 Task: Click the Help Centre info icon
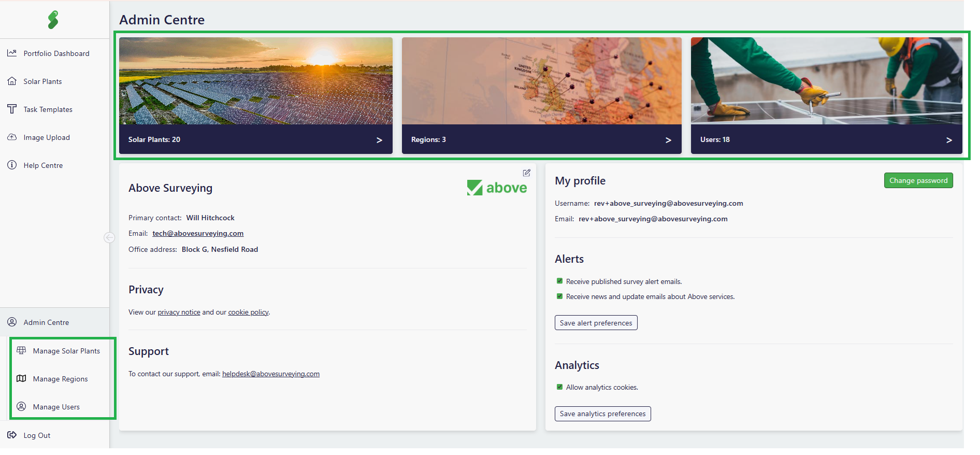pyautogui.click(x=12, y=165)
